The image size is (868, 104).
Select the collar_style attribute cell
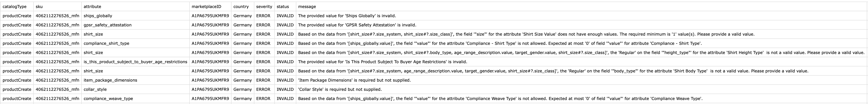pos(95,90)
